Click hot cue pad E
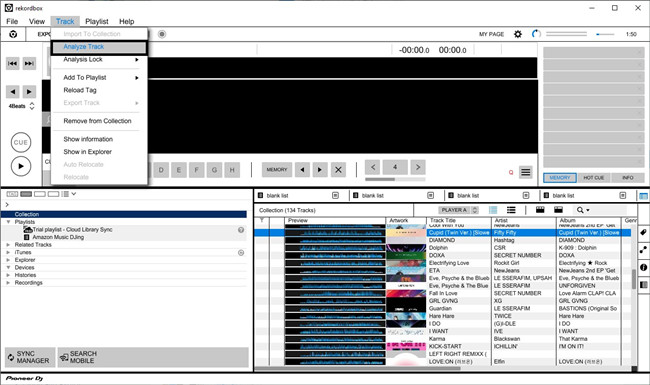 click(179, 170)
